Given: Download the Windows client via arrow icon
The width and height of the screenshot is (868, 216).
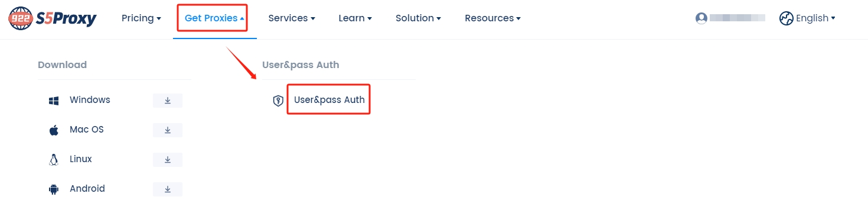Looking at the screenshot, I should pos(168,101).
